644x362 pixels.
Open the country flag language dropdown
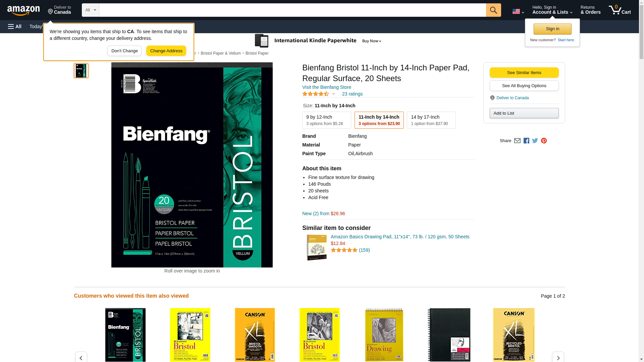click(x=518, y=12)
